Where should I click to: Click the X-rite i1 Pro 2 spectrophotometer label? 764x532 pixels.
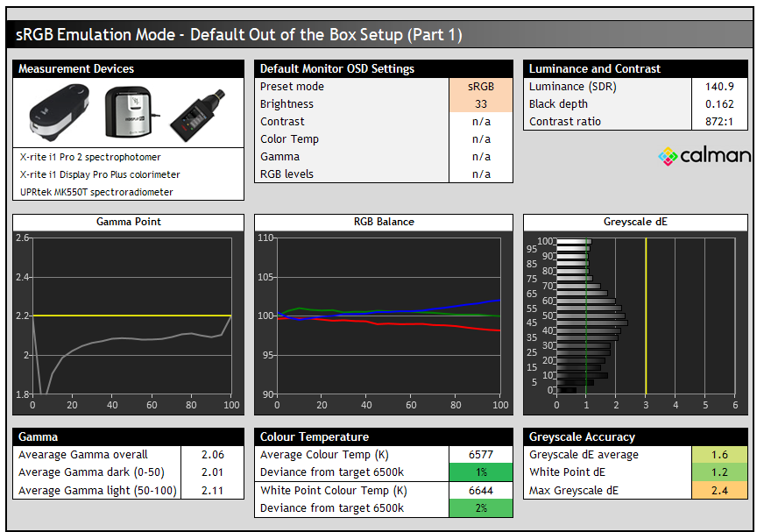click(x=90, y=157)
